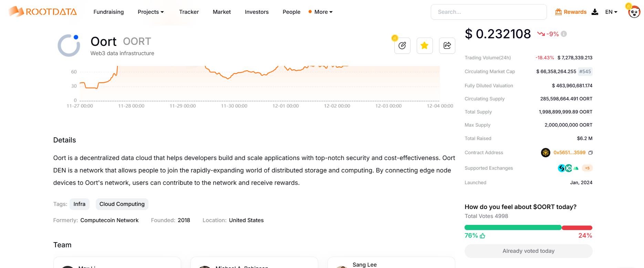Click the Computecoin Network former name

point(110,220)
